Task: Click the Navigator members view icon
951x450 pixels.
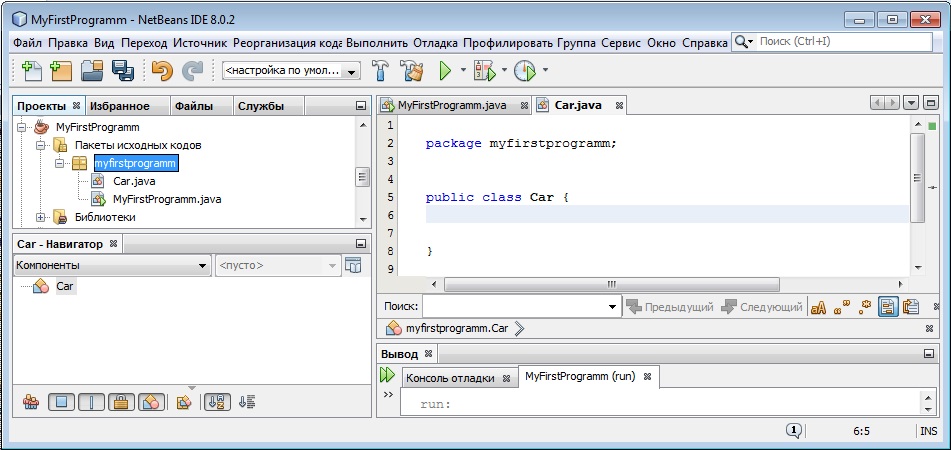Action: (x=31, y=401)
